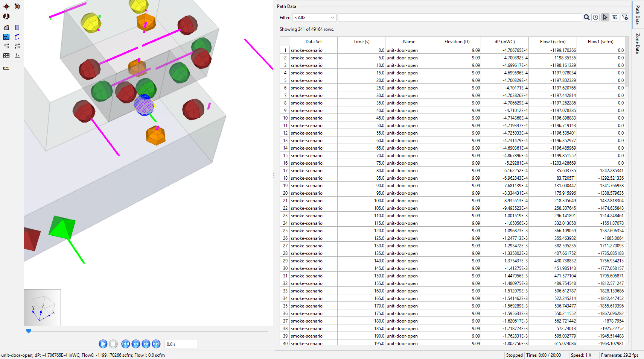Sort by the dP (inWC) column header
This screenshot has width=644, height=359.
[x=504, y=42]
